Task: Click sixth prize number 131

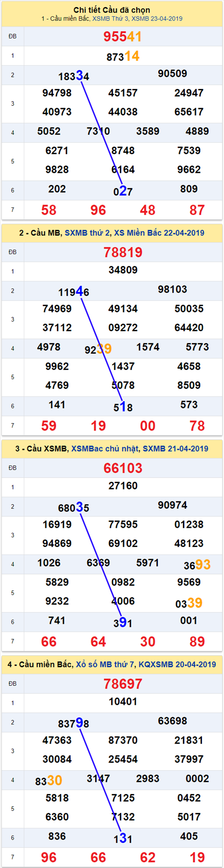Action: coord(123,838)
